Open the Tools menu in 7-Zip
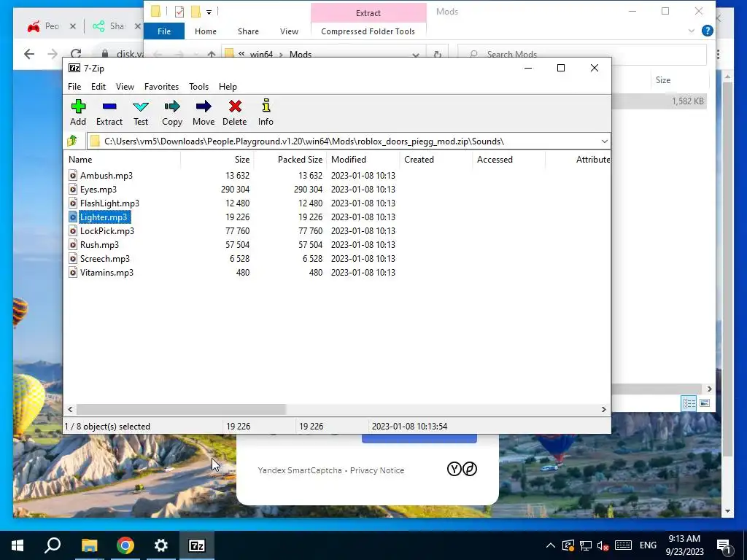Image resolution: width=747 pixels, height=560 pixels. point(198,87)
